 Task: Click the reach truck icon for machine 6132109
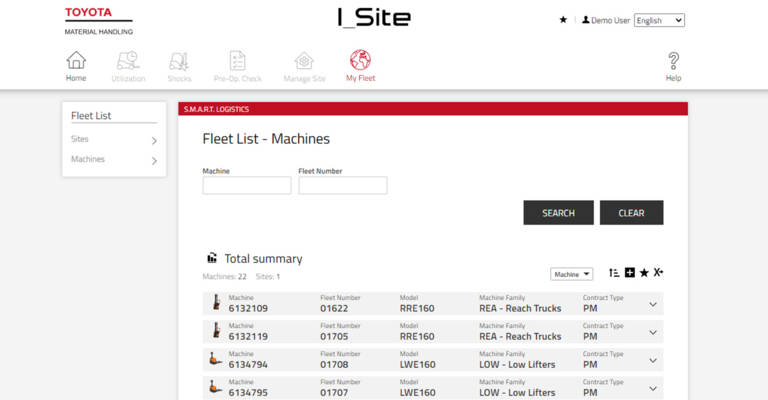point(216,303)
